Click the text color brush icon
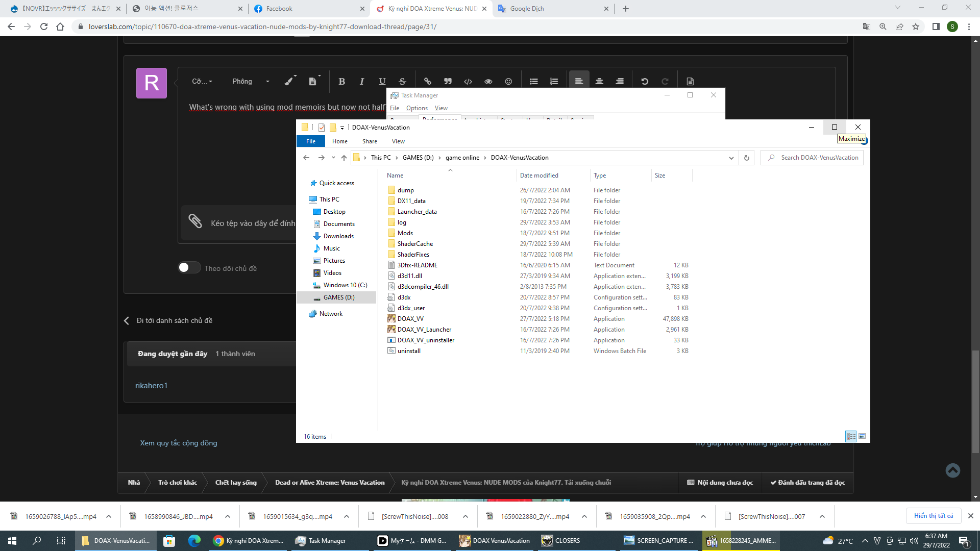The width and height of the screenshot is (980, 551). [289, 81]
